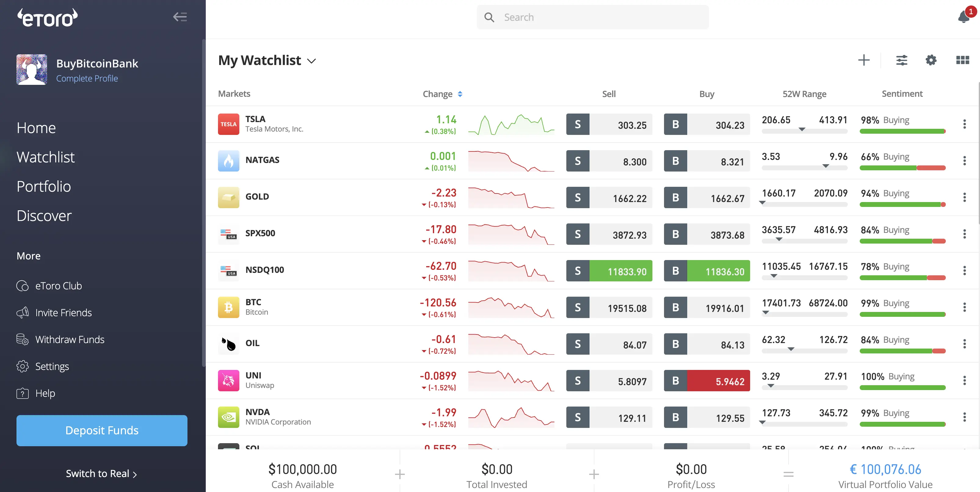Screen dimensions: 980x492
Task: Open the watchlist filter sliders icon
Action: (901, 60)
